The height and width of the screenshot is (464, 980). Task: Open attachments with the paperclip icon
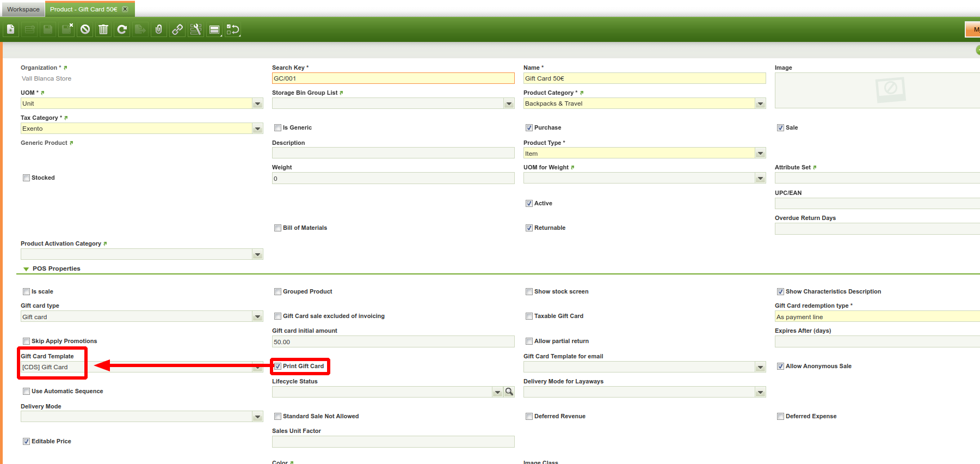coord(159,29)
